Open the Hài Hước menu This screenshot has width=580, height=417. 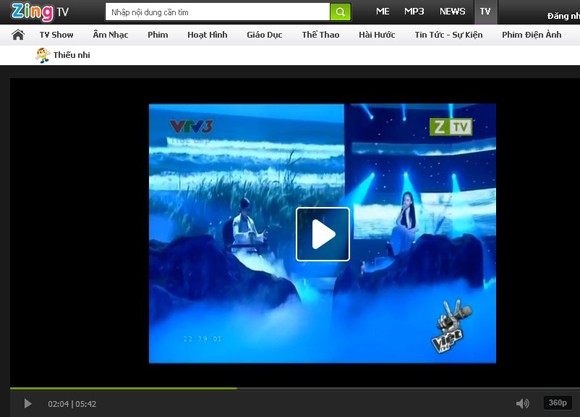click(x=377, y=35)
